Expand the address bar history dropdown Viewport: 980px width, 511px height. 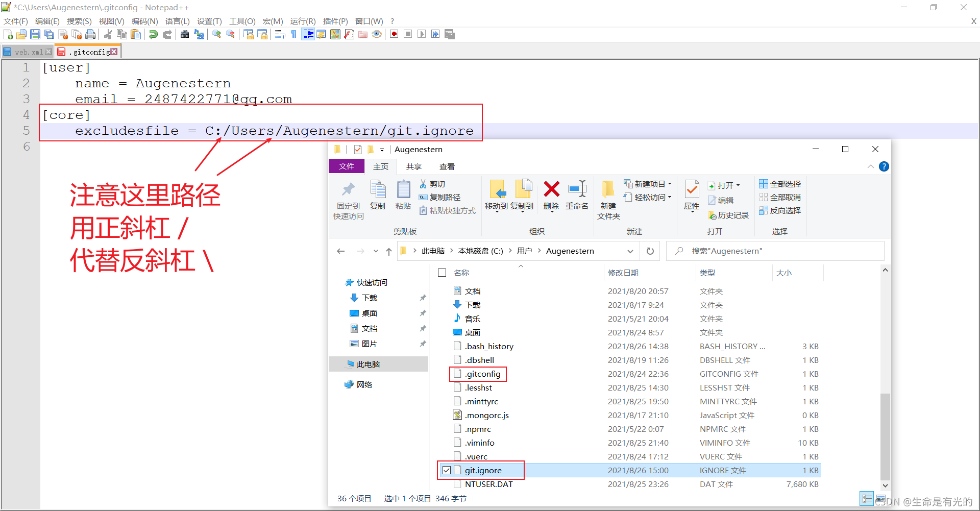point(630,251)
